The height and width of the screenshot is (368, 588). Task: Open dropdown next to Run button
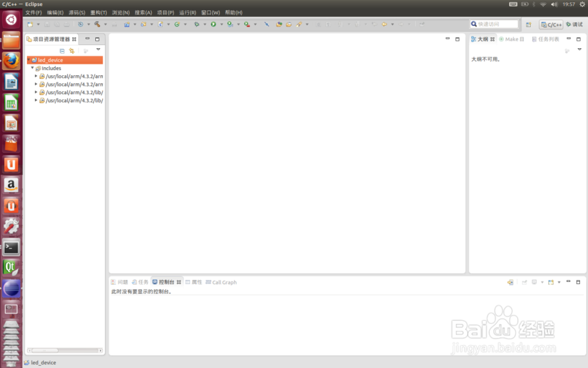pos(222,24)
